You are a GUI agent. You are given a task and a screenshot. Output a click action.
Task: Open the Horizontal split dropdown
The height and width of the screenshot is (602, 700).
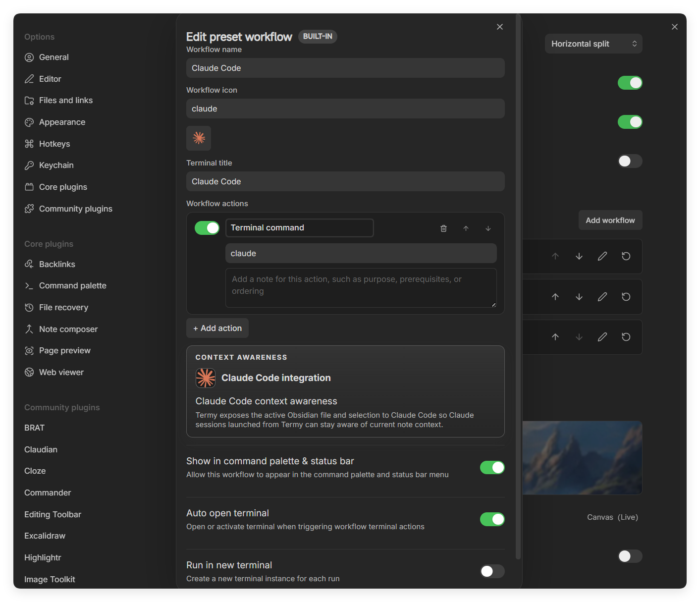tap(593, 44)
